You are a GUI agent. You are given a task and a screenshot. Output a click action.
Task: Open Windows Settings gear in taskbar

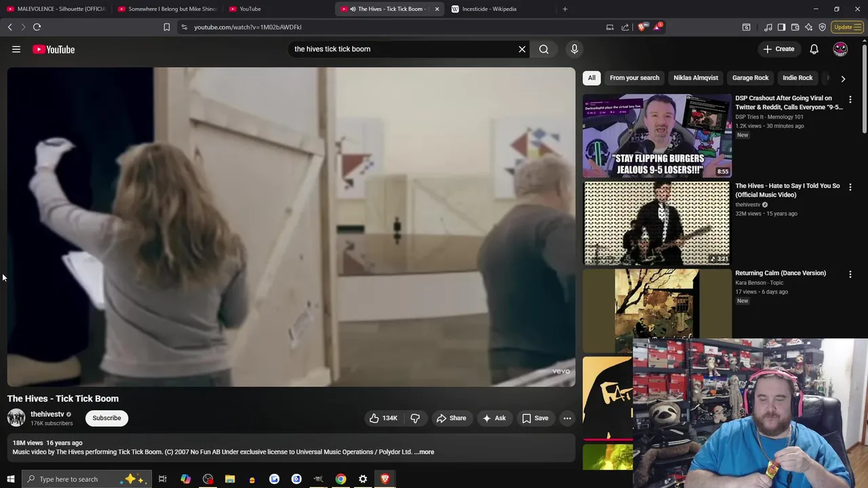pos(363,479)
